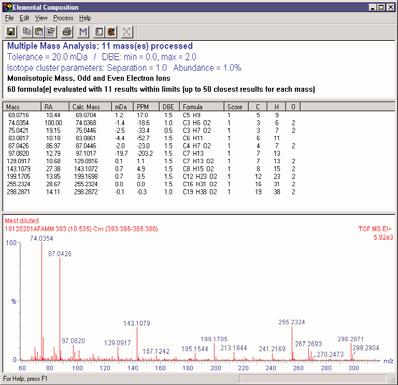The width and height of the screenshot is (398, 385).
Task: Select the table row with mass 298.2871
Action: [x=152, y=192]
